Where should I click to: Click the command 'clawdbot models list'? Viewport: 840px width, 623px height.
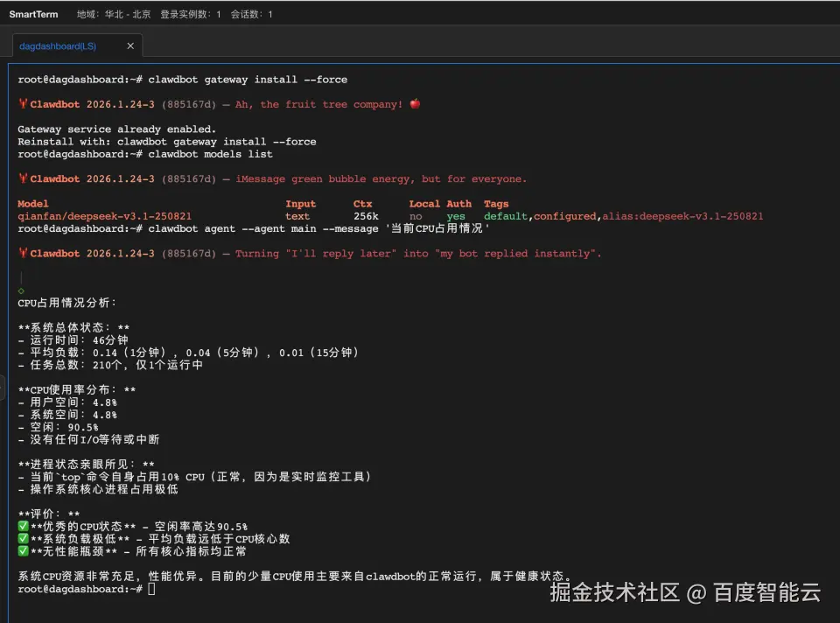(210, 154)
